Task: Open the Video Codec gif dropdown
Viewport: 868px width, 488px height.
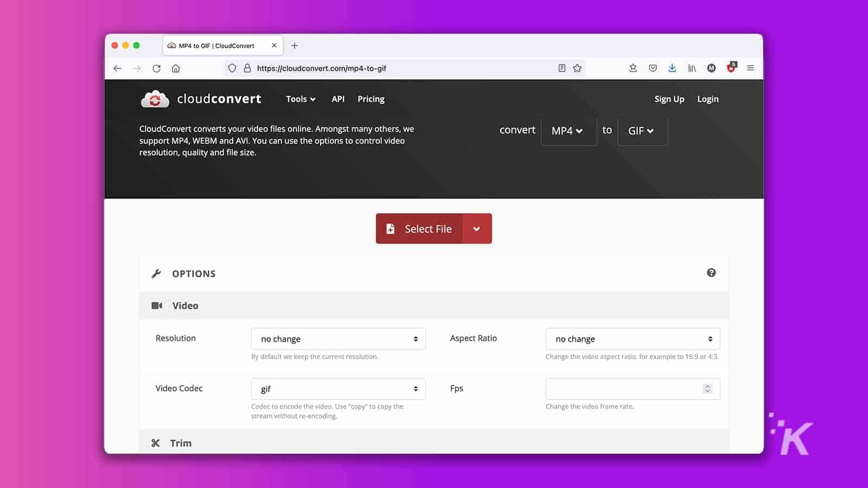Action: tap(339, 389)
